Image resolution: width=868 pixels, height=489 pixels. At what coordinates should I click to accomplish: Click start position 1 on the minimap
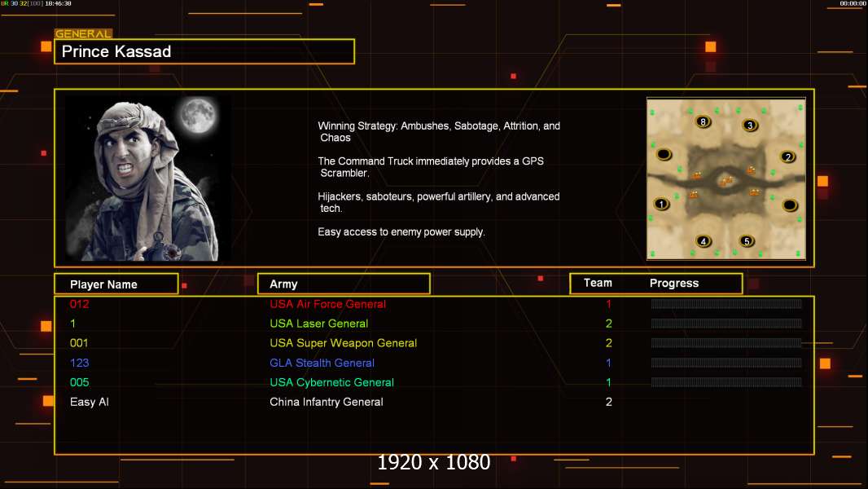pyautogui.click(x=661, y=204)
